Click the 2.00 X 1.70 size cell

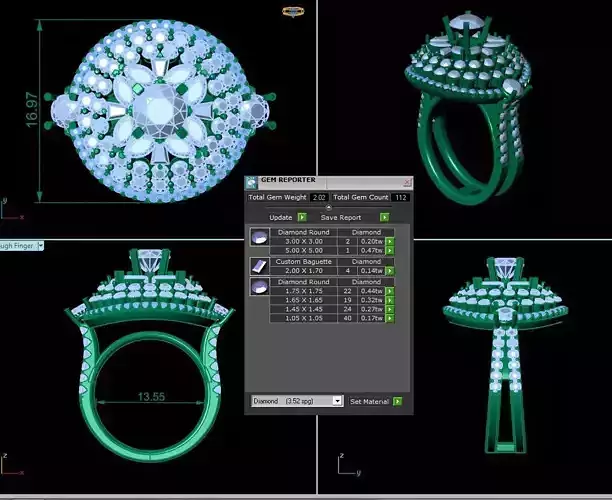pos(304,271)
